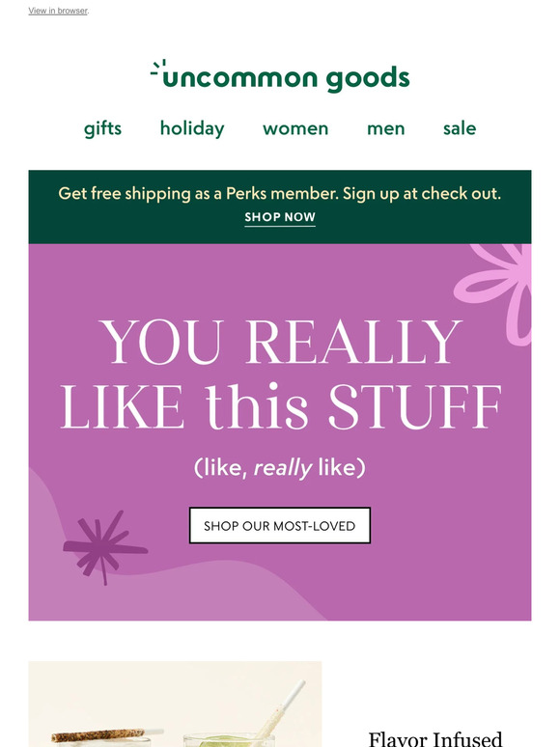Screen dimensions: 560x747
Task: Visit the sale section
Action: click(460, 128)
